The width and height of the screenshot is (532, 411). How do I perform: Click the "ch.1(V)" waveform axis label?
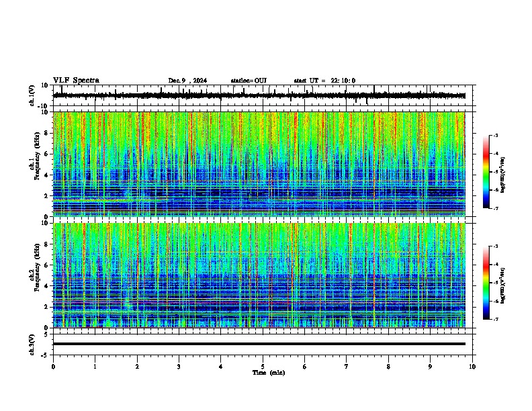(x=32, y=95)
